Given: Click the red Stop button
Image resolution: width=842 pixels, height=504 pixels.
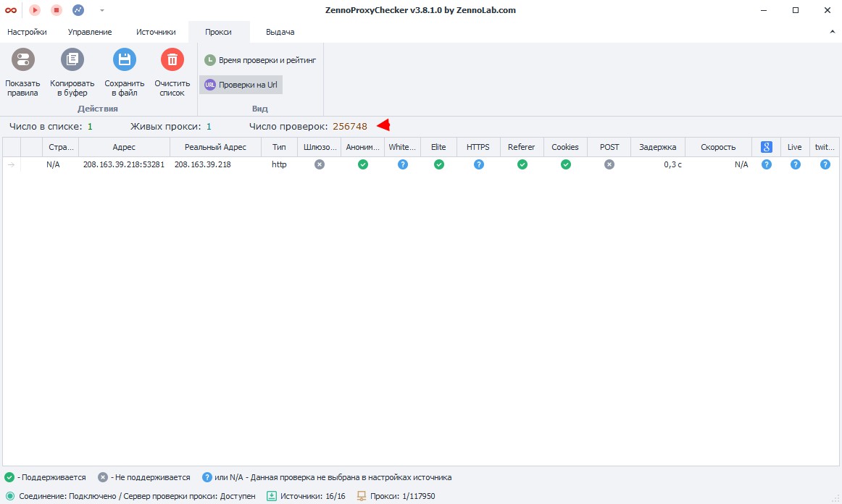Looking at the screenshot, I should (57, 10).
